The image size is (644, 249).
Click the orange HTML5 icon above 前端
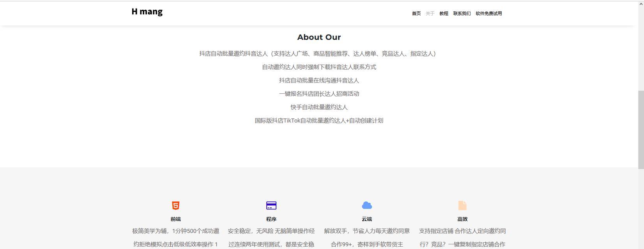tap(175, 205)
